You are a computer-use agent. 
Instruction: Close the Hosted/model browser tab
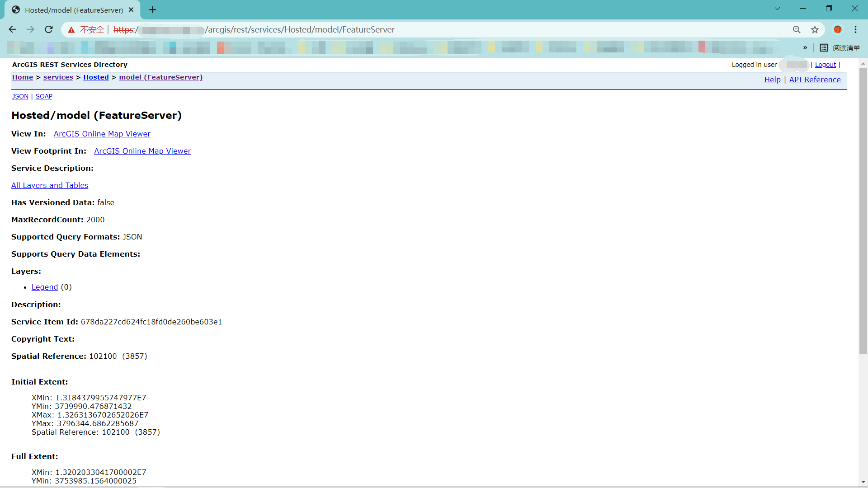pyautogui.click(x=131, y=9)
